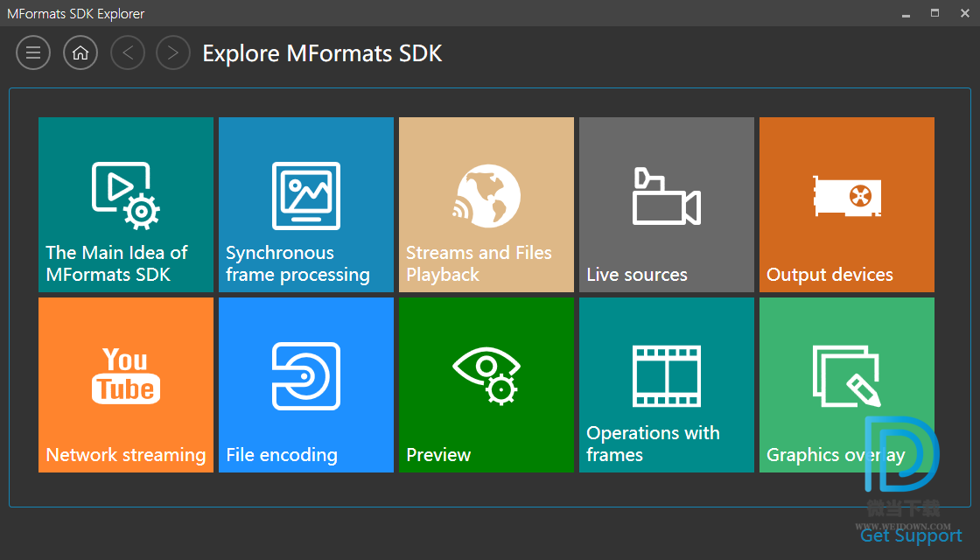Select the "Live sources" label
The width and height of the screenshot is (980, 560).
coord(637,275)
